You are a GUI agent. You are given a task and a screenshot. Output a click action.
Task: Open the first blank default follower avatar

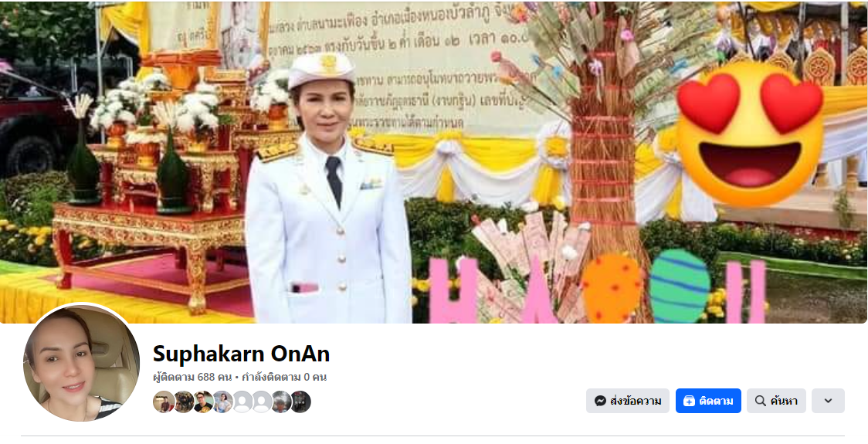coord(242,402)
